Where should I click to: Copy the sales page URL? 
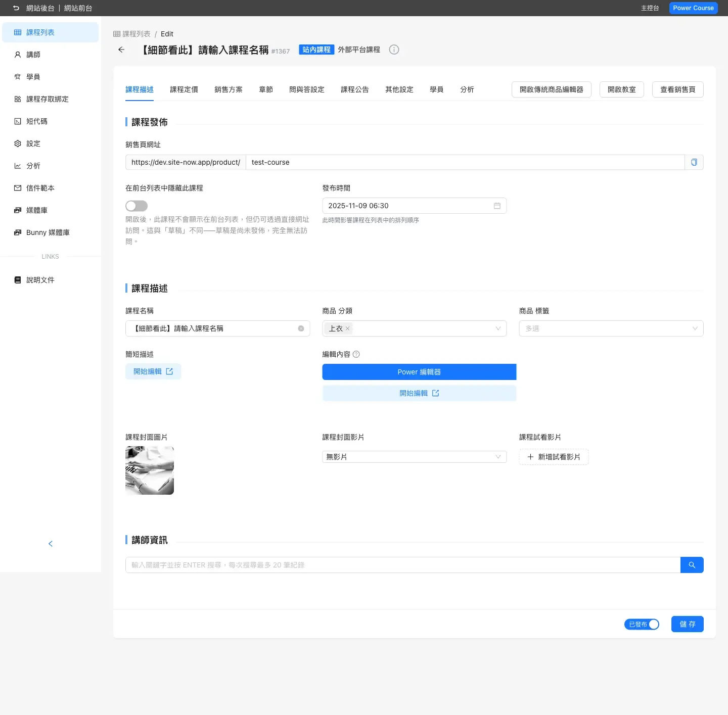tap(694, 162)
